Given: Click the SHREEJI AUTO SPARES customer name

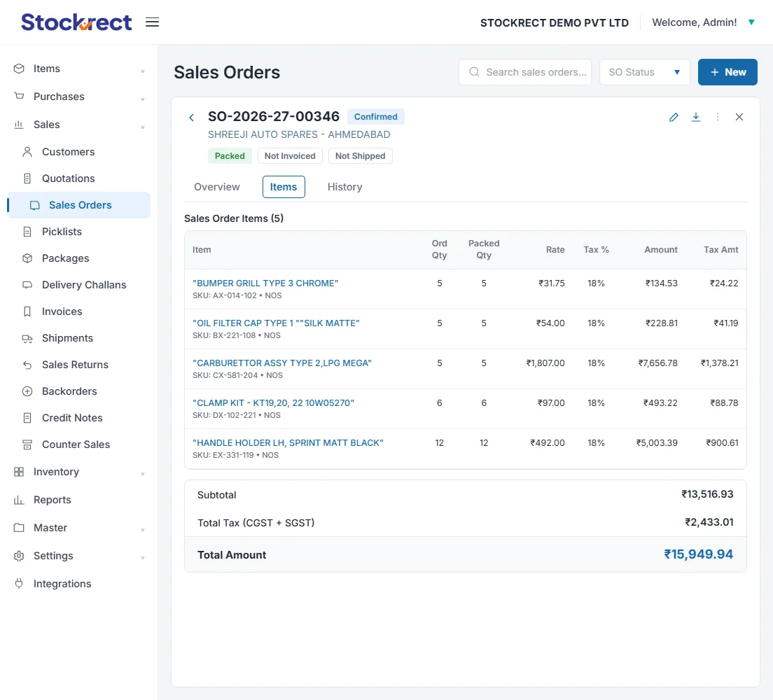Looking at the screenshot, I should click(299, 134).
